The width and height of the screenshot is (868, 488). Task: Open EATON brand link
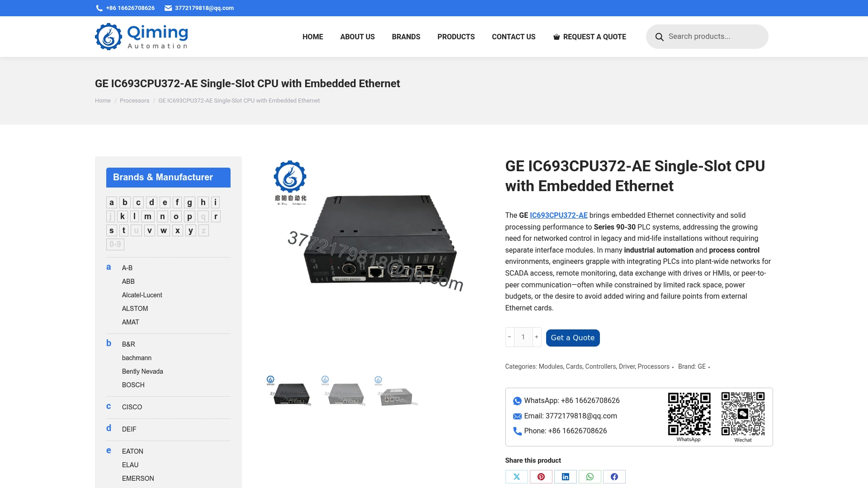132,451
